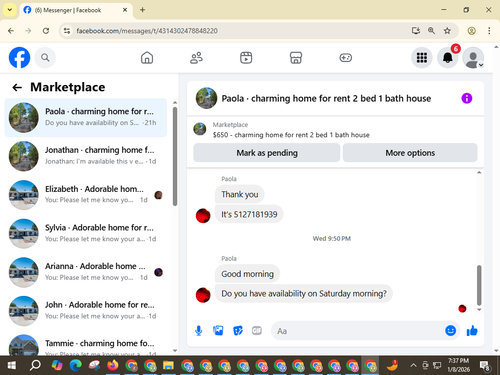This screenshot has height=375, width=500.
Task: Open the GIF picker icon
Action: (x=257, y=330)
